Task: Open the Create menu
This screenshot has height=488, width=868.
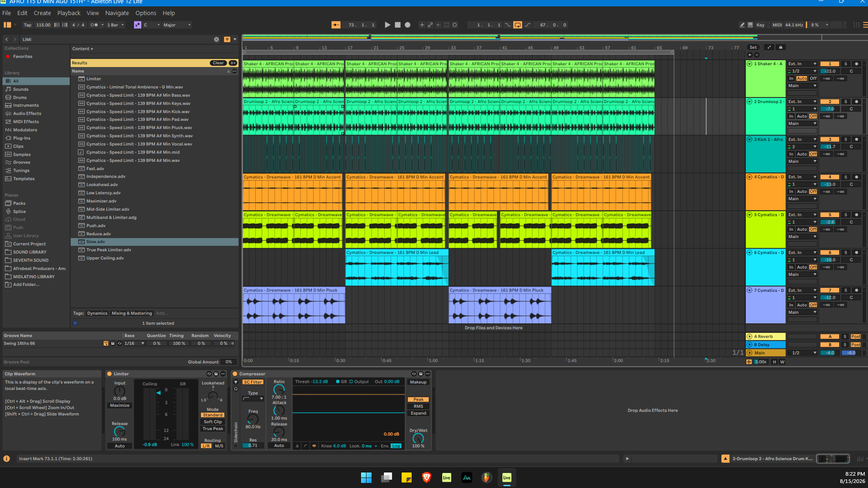Action: point(42,13)
